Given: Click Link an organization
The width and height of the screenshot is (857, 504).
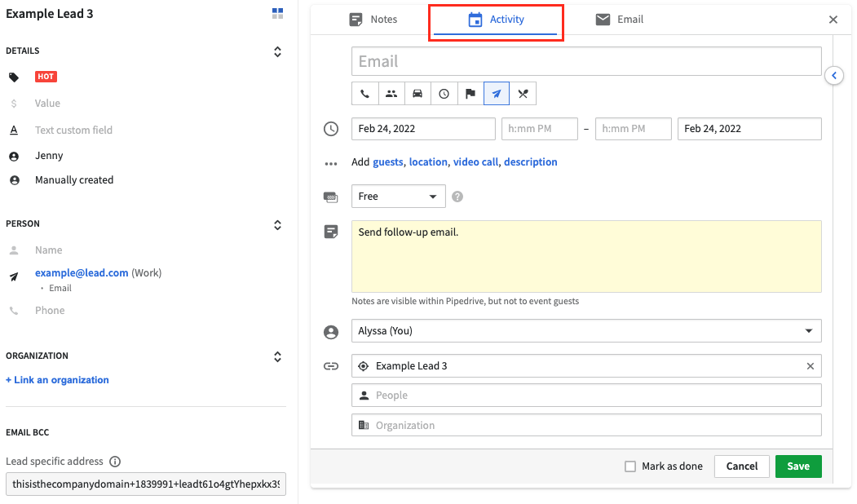Looking at the screenshot, I should [x=57, y=380].
